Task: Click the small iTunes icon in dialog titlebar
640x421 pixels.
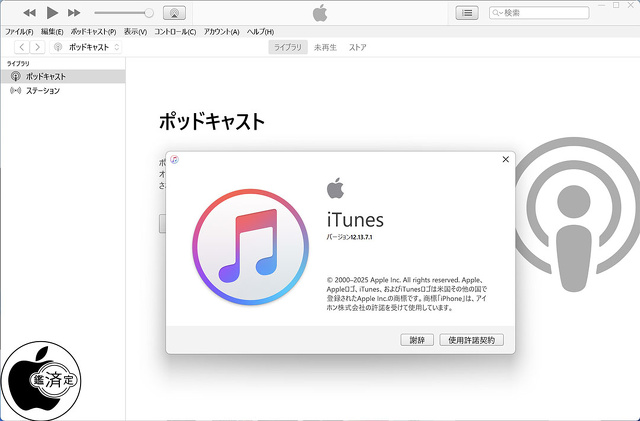Action: tap(174, 159)
